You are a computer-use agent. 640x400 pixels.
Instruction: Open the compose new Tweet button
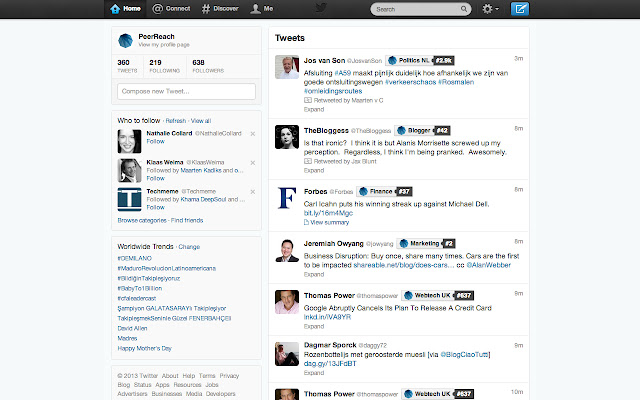pos(520,9)
